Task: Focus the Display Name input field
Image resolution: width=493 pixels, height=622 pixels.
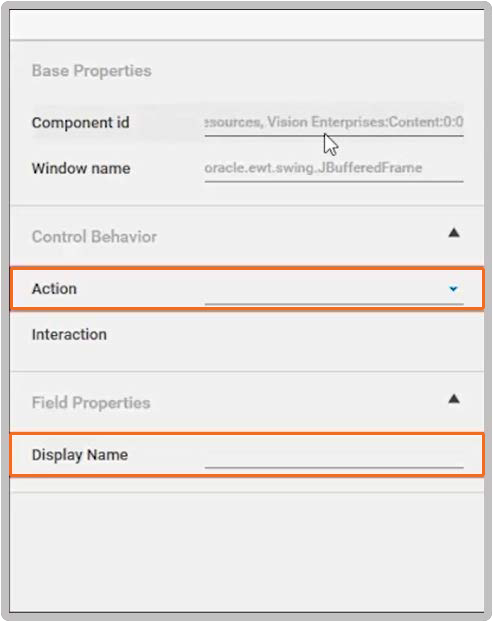Action: coord(334,455)
